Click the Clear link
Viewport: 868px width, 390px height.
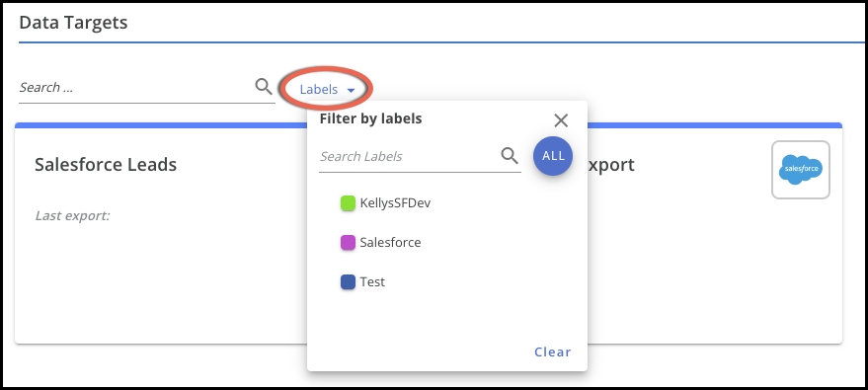552,351
